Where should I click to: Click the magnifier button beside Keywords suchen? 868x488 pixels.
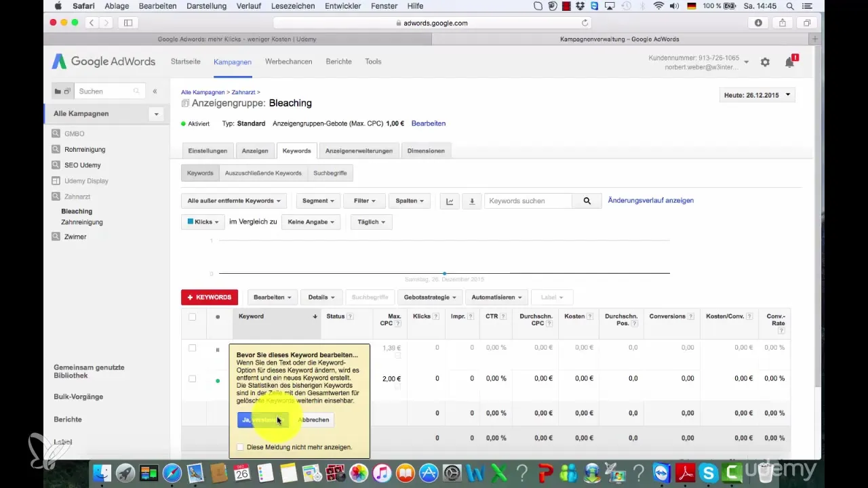coord(587,201)
